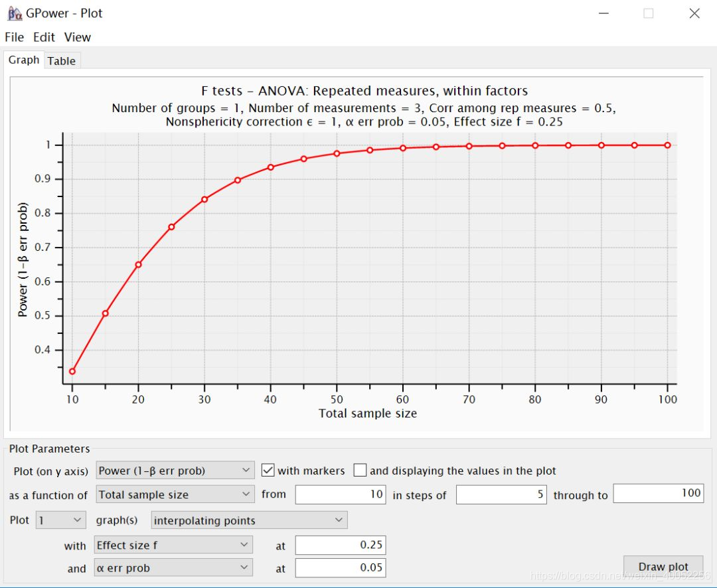
Task: Open the Edit menu
Action: pyautogui.click(x=44, y=37)
